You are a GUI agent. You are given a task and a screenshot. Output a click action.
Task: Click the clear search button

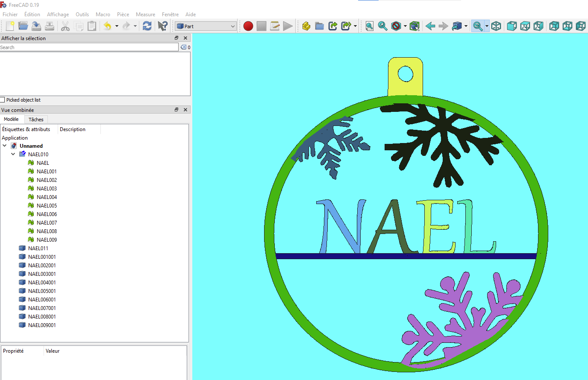tap(183, 47)
